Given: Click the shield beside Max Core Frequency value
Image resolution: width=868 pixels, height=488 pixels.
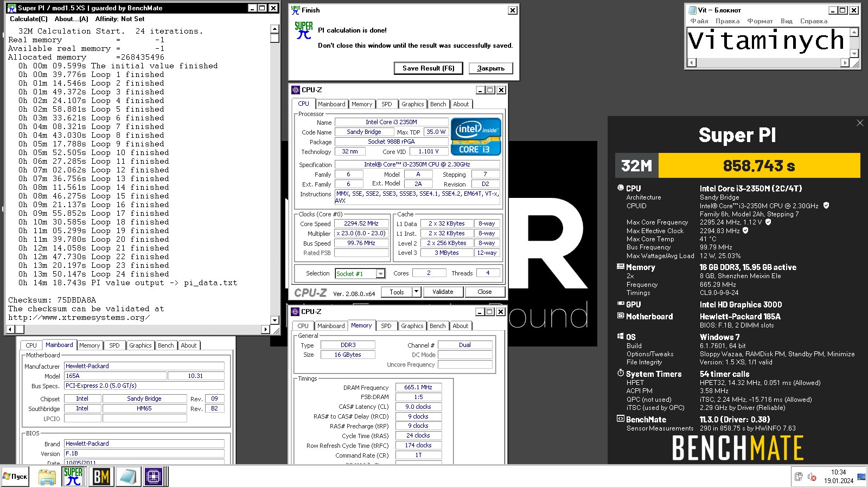Looking at the screenshot, I should click(768, 222).
